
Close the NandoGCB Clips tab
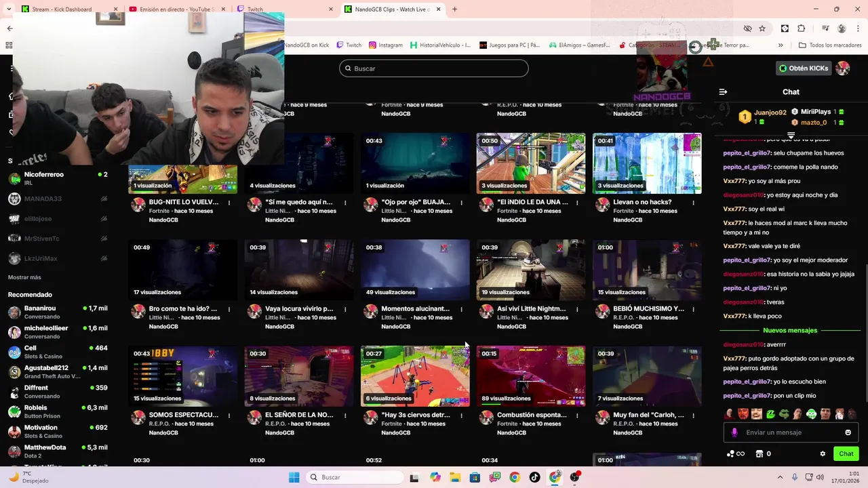[438, 9]
